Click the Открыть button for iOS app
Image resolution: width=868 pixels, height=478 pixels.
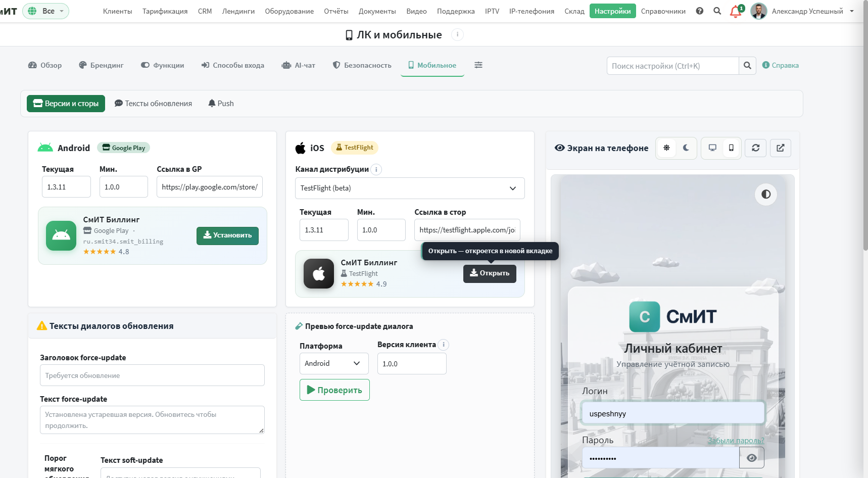tap(490, 273)
